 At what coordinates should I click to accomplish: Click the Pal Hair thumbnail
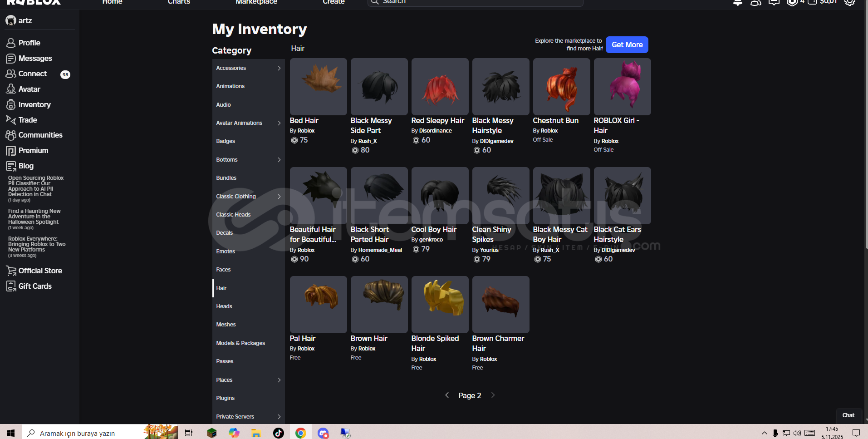click(318, 305)
